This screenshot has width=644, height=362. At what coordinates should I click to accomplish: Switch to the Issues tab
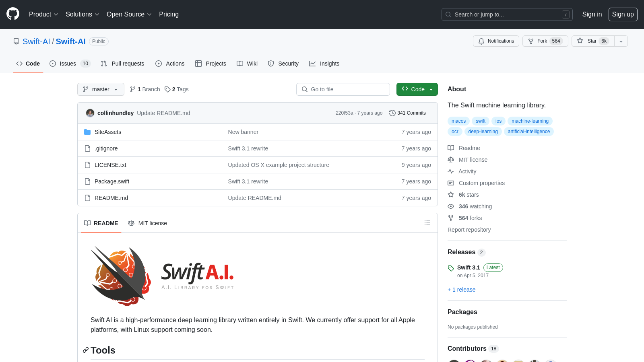[x=68, y=64]
